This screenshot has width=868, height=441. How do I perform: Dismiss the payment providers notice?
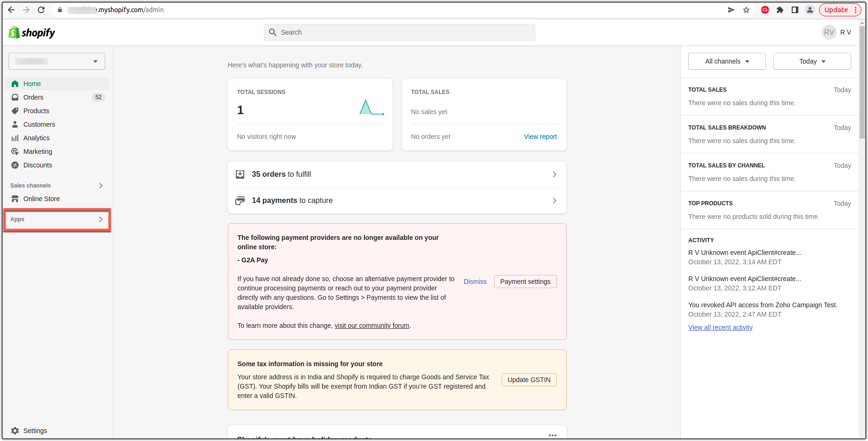click(474, 281)
